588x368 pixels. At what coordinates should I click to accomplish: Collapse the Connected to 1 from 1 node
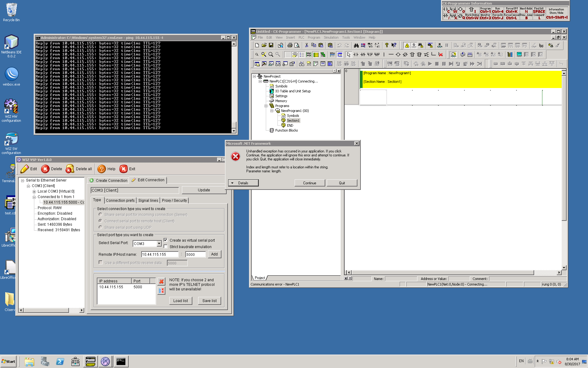tap(34, 197)
